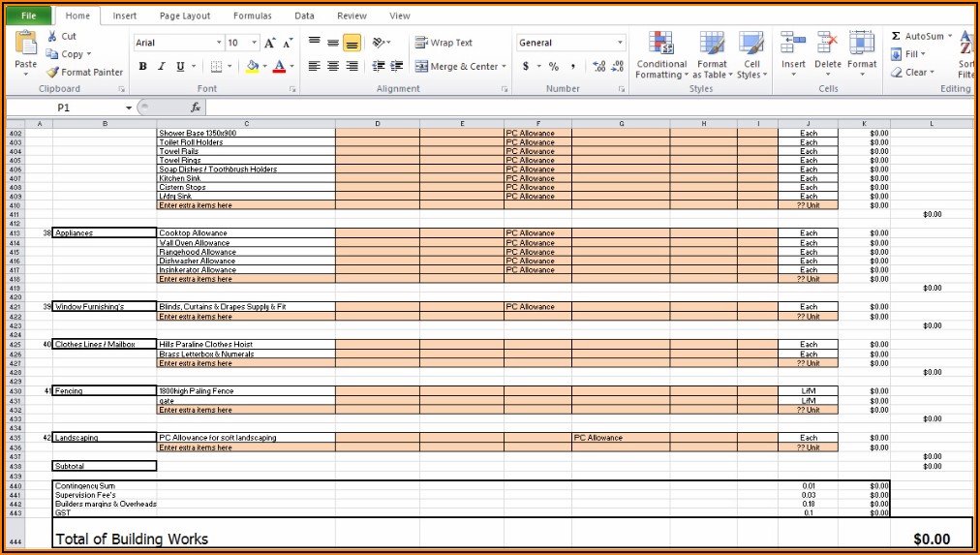Open the Arial font name dropdown
Image resolution: width=980 pixels, height=555 pixels.
click(218, 43)
